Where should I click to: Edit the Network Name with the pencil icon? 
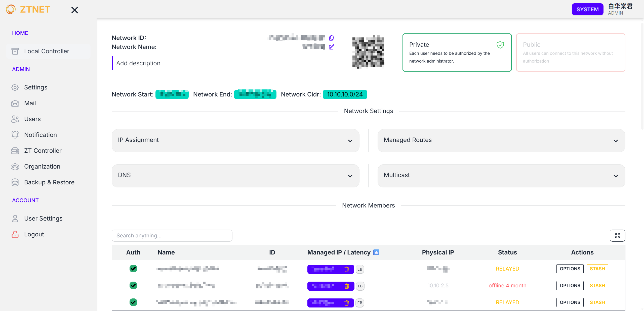pyautogui.click(x=332, y=47)
